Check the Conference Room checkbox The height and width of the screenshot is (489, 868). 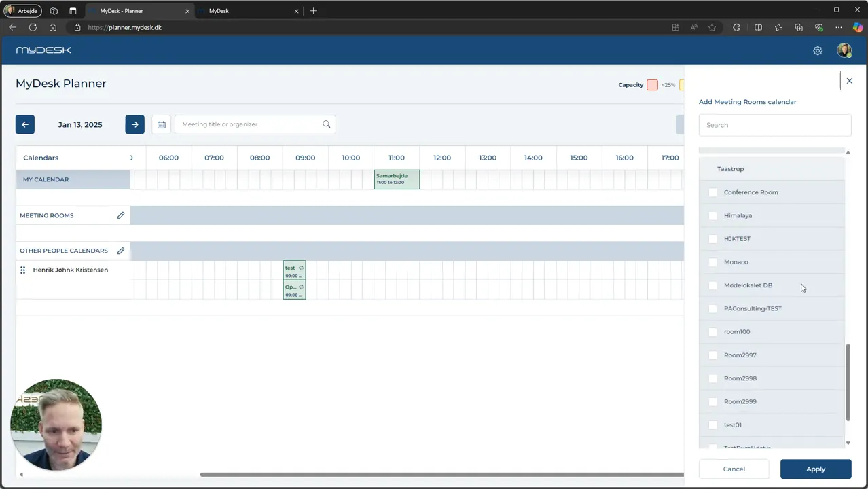[x=712, y=192]
